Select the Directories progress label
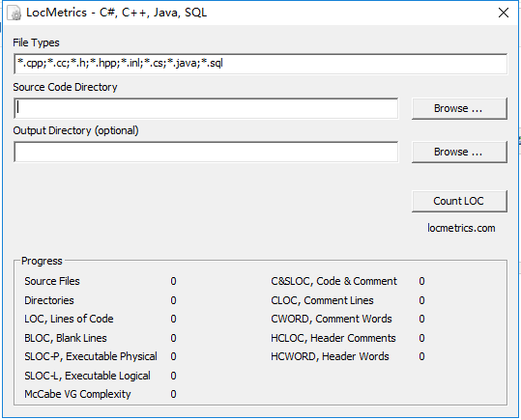Image resolution: width=521 pixels, height=420 pixels. [49, 300]
